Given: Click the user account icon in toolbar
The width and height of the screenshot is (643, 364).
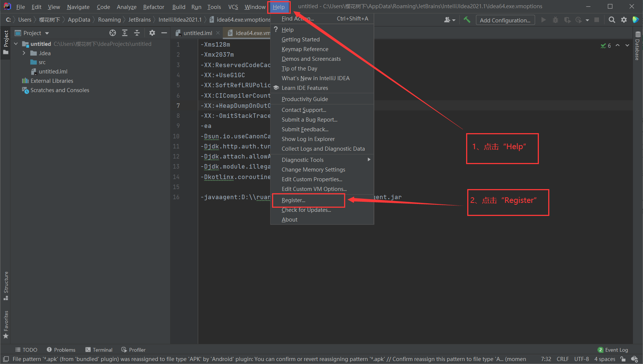Looking at the screenshot, I should coord(447,20).
